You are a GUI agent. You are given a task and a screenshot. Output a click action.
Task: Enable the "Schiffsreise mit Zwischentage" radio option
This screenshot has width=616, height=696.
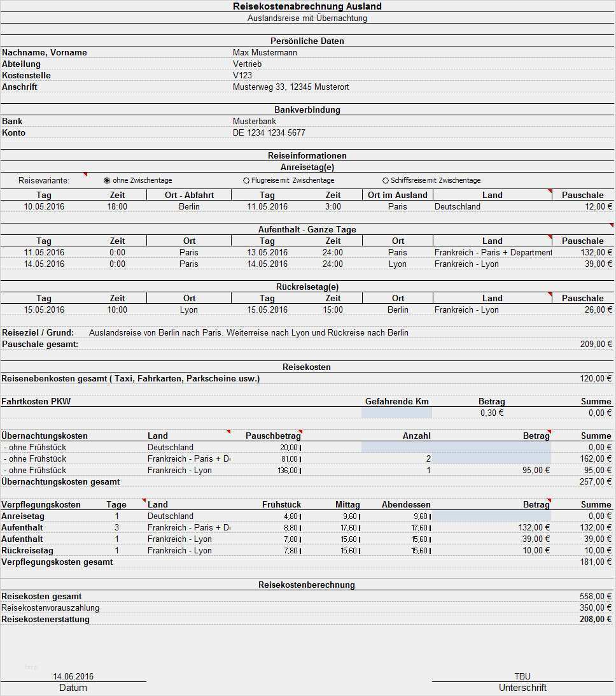386,181
